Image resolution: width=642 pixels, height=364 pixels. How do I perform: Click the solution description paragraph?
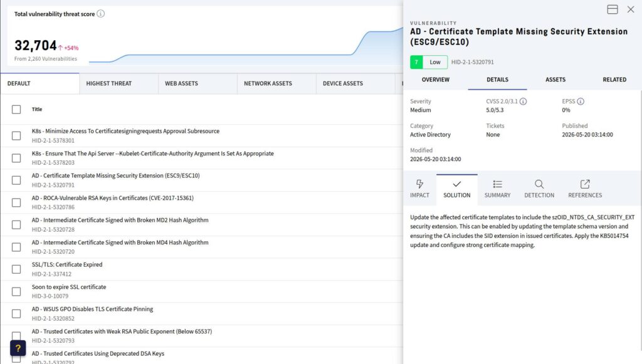click(522, 231)
